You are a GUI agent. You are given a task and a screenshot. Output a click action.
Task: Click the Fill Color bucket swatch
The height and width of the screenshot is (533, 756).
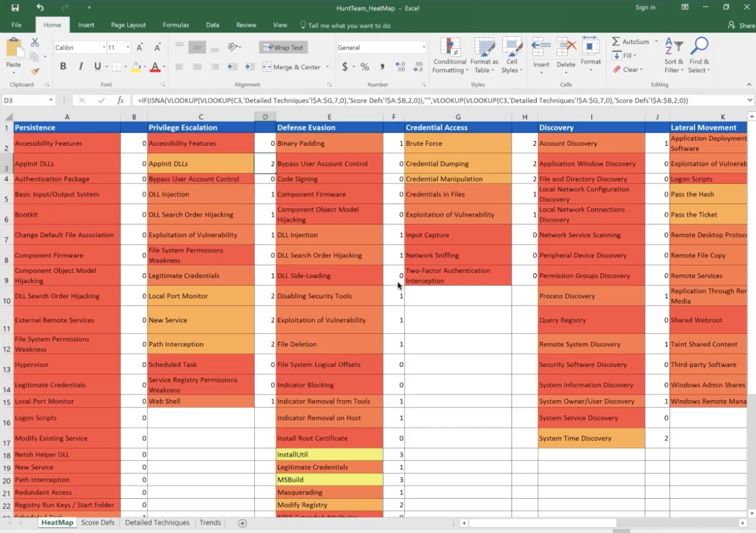click(x=136, y=67)
